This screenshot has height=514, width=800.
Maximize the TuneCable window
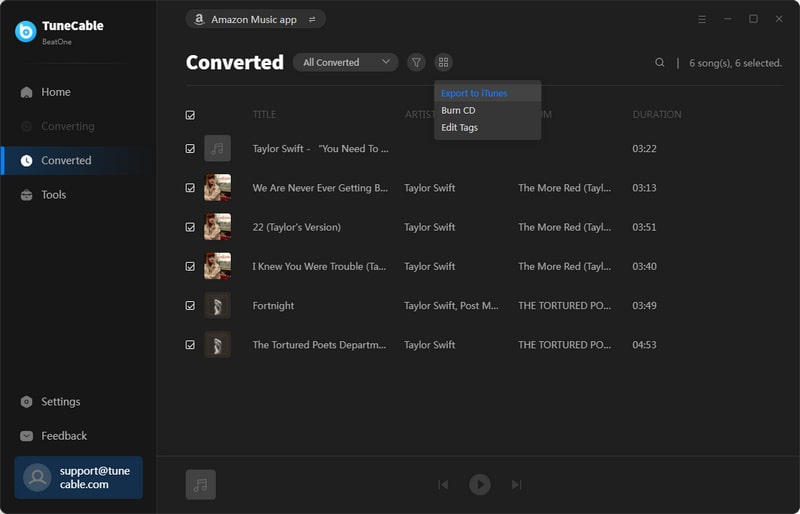click(753, 19)
